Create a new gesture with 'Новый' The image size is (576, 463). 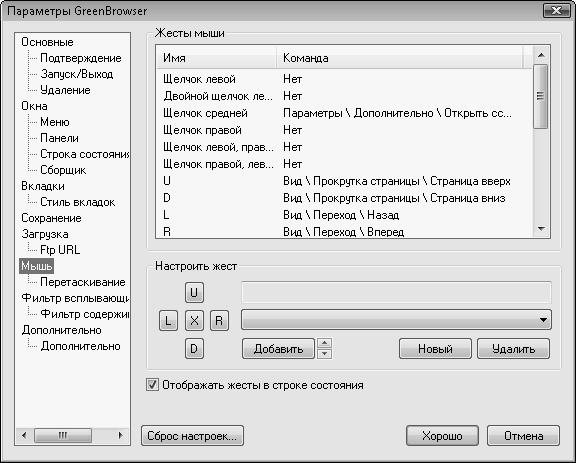click(x=435, y=348)
